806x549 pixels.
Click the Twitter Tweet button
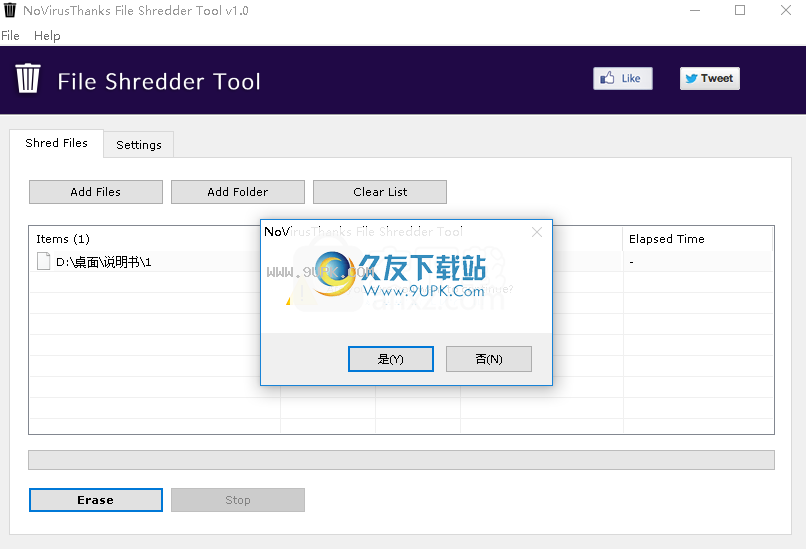709,78
